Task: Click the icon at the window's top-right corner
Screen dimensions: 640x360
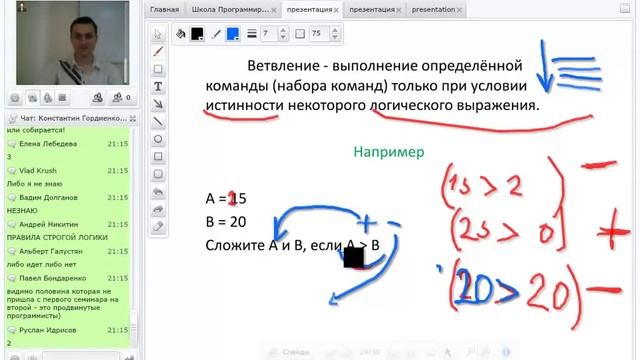Action: click(x=624, y=8)
